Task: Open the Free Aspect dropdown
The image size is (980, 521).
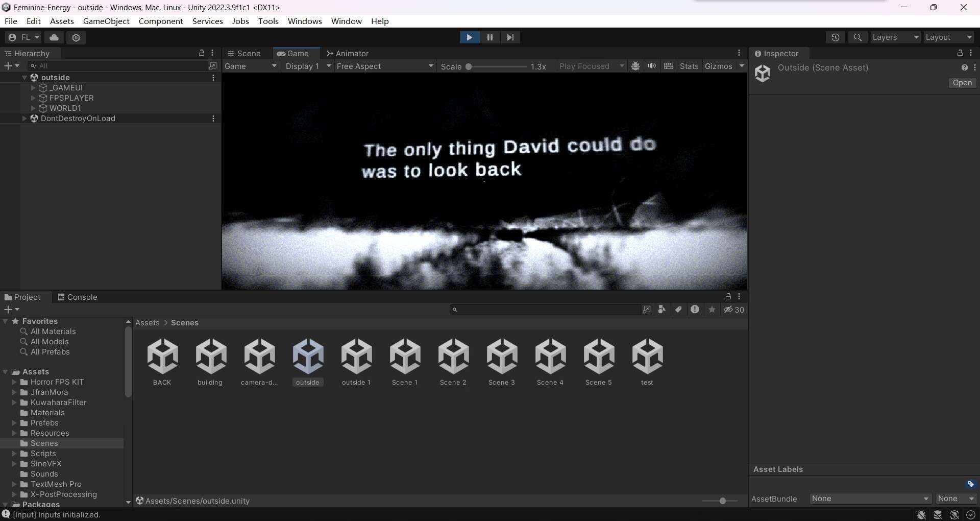Action: [x=384, y=66]
